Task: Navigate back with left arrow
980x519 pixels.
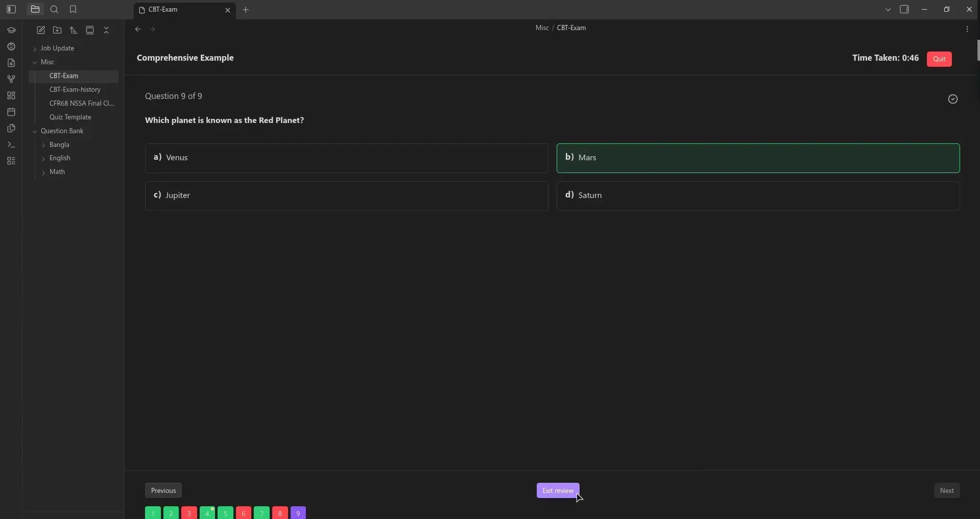Action: coord(138,29)
